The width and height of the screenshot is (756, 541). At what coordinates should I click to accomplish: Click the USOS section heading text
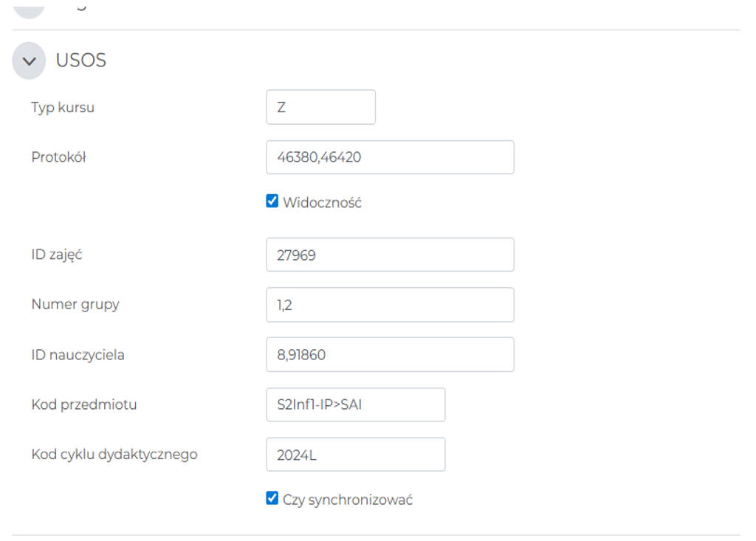[81, 61]
